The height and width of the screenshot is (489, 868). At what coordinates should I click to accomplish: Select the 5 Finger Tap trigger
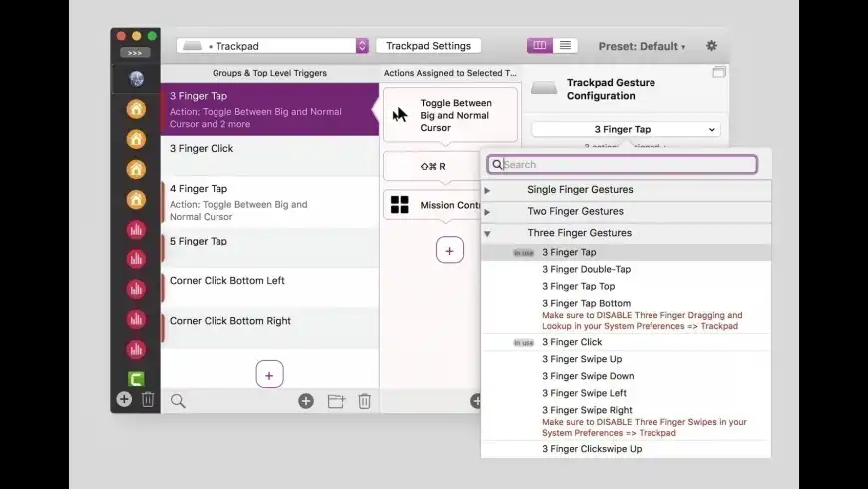point(269,247)
